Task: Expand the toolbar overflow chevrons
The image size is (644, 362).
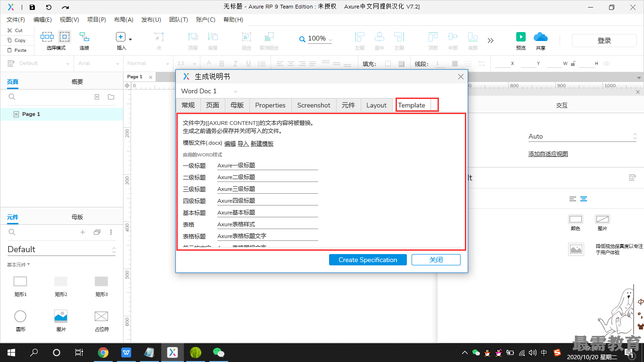Action: (x=490, y=41)
